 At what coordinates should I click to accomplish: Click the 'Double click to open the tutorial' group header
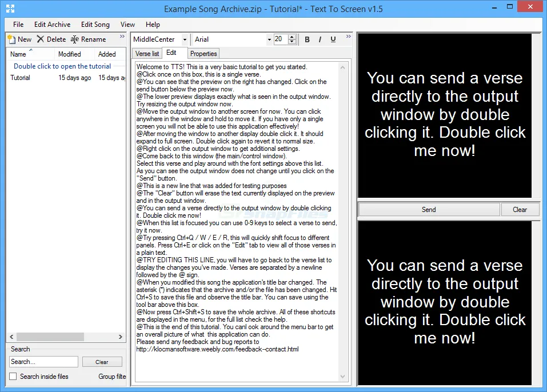point(62,66)
